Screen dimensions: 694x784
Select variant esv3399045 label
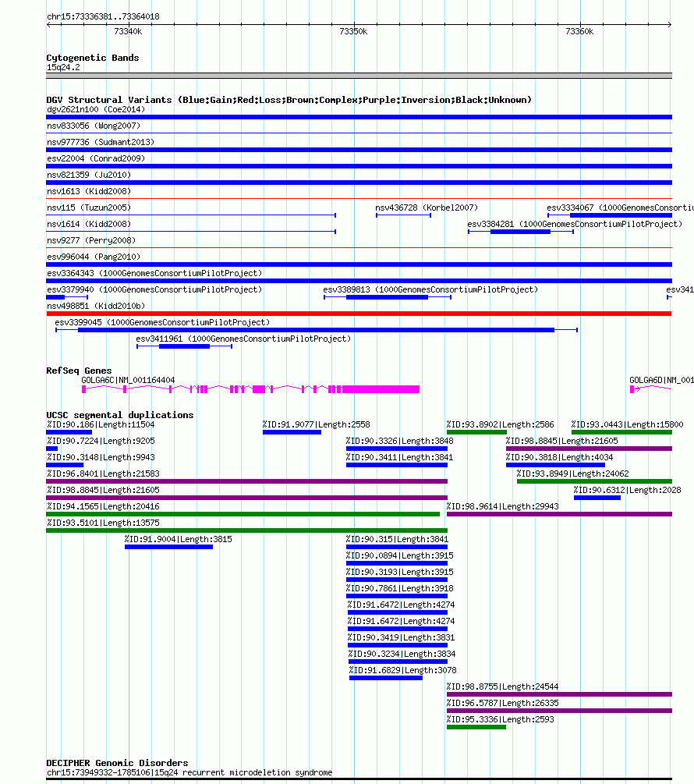(162, 322)
